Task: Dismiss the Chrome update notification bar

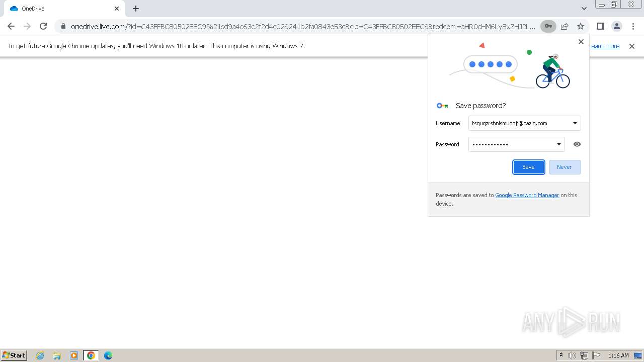Action: click(632, 46)
